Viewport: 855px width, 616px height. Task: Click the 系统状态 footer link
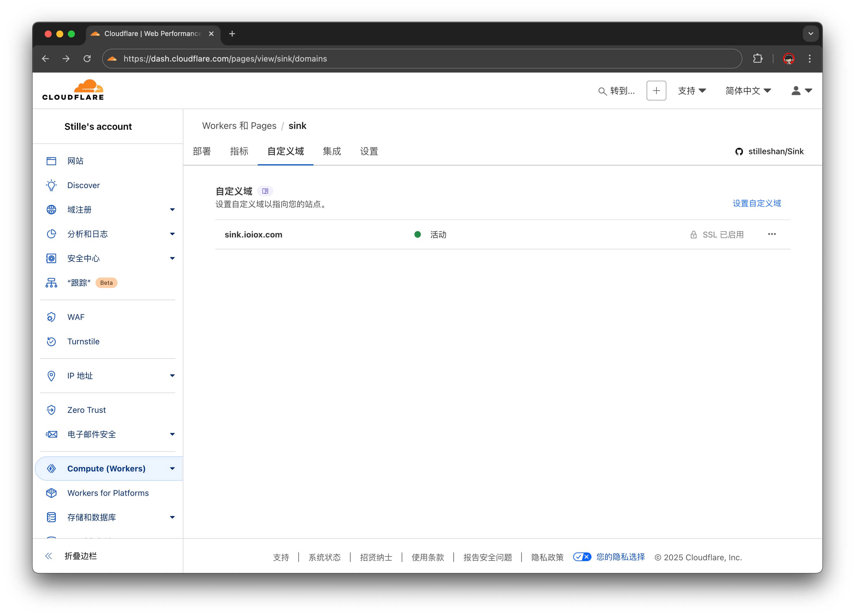pyautogui.click(x=324, y=557)
